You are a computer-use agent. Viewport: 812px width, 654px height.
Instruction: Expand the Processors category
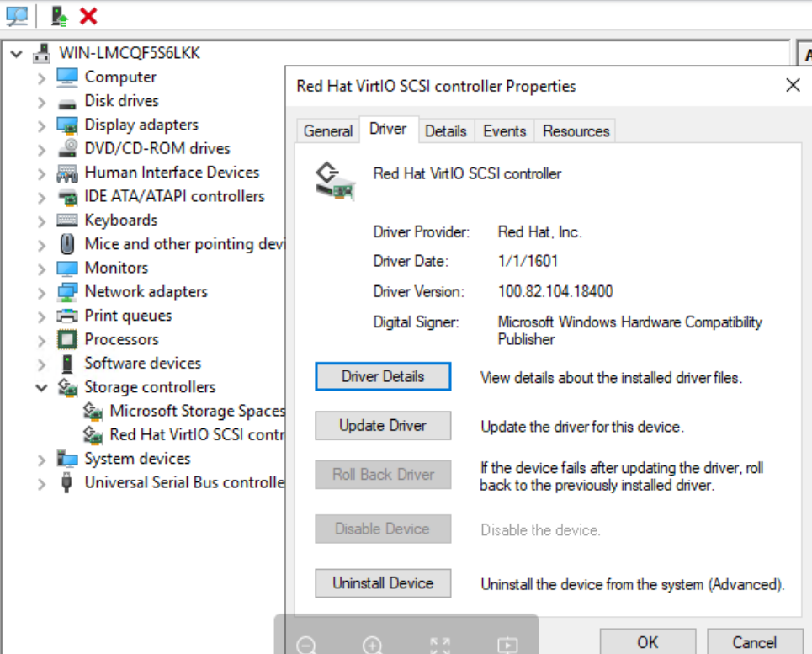tap(41, 340)
